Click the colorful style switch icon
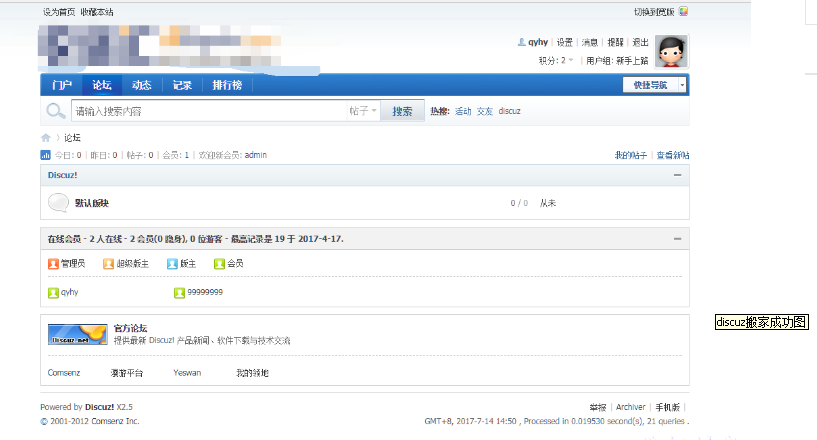The height and width of the screenshot is (440, 817). tap(683, 12)
